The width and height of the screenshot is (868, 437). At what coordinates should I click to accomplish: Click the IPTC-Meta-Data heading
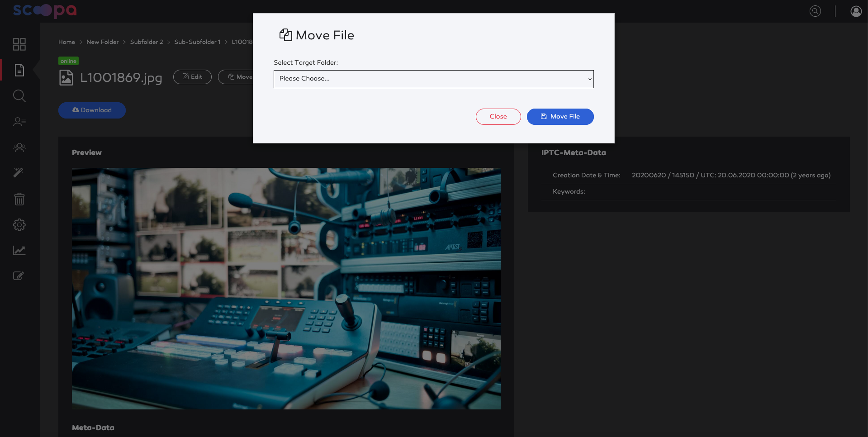click(574, 153)
